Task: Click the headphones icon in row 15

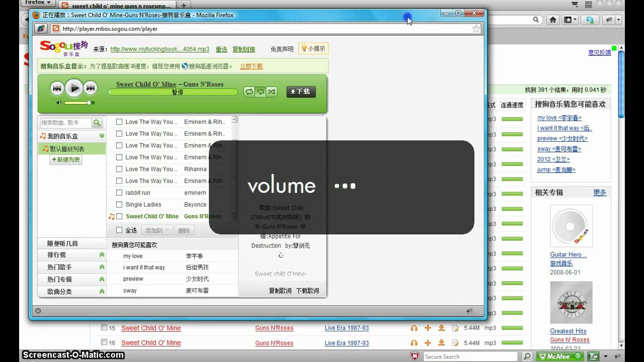Action: (414, 328)
